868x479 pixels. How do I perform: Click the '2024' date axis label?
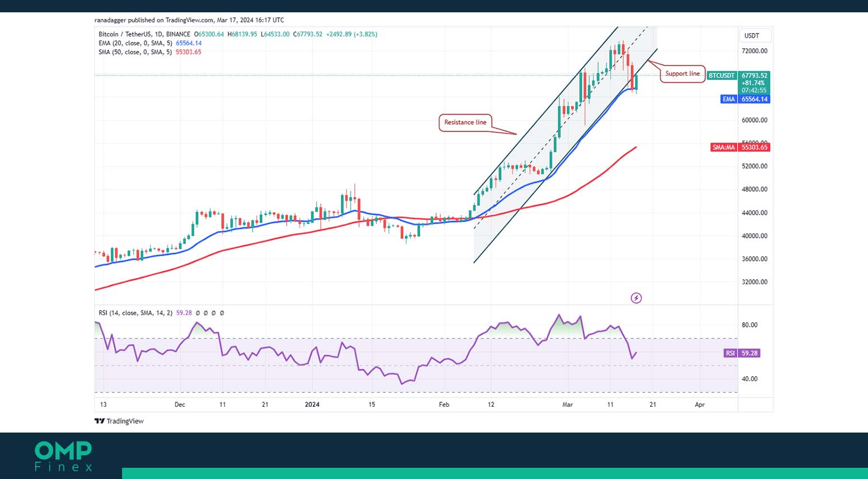[312, 405]
